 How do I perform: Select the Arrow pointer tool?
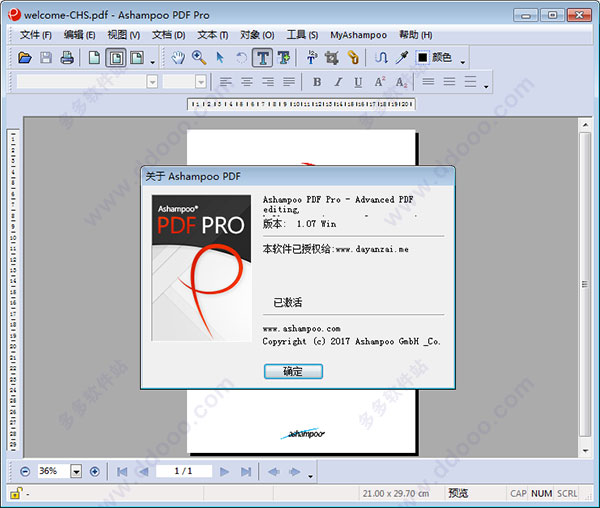coord(220,58)
